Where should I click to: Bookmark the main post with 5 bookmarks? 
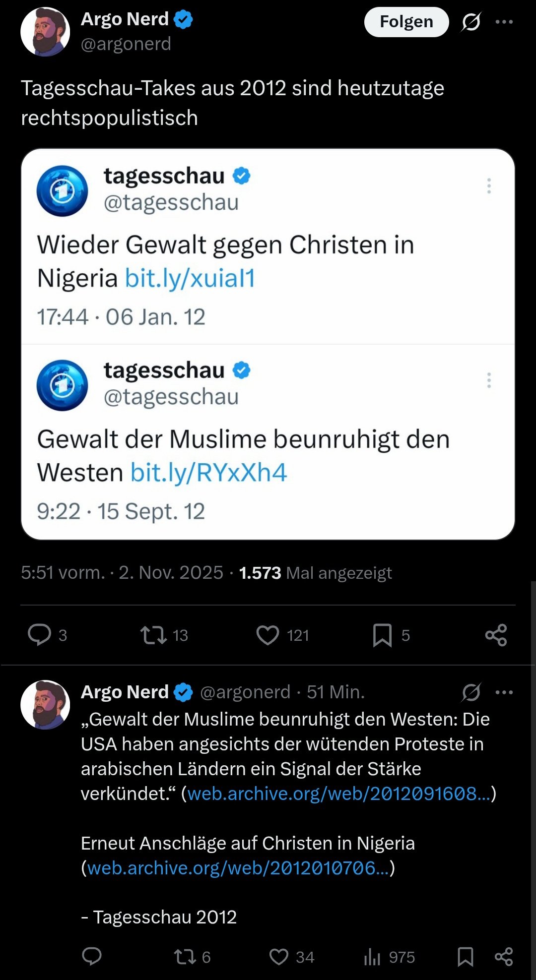click(382, 635)
